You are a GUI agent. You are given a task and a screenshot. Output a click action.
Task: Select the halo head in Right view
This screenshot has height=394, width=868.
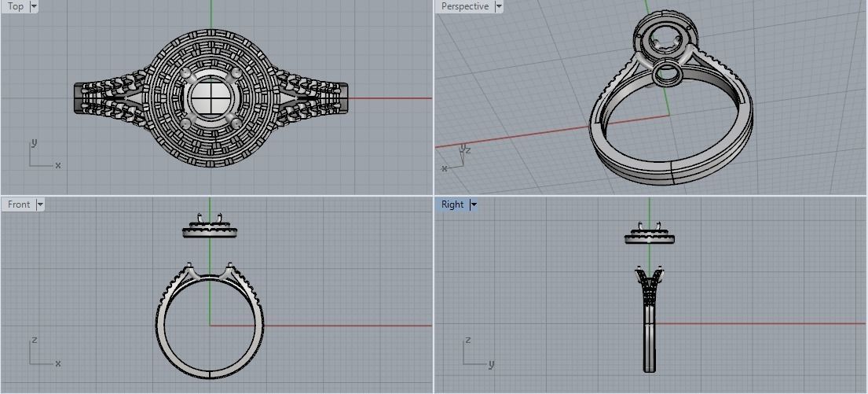pos(650,234)
